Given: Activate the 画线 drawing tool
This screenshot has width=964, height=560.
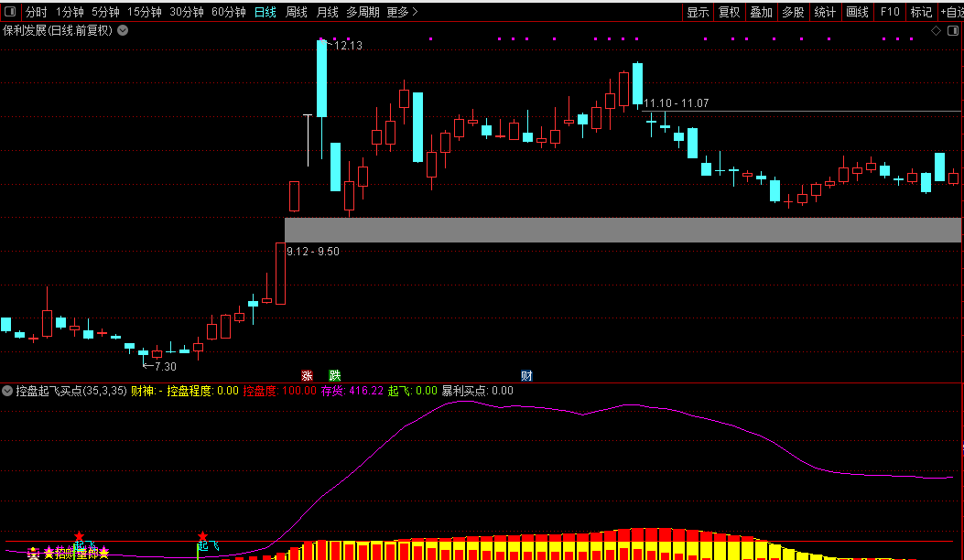Looking at the screenshot, I should [857, 12].
